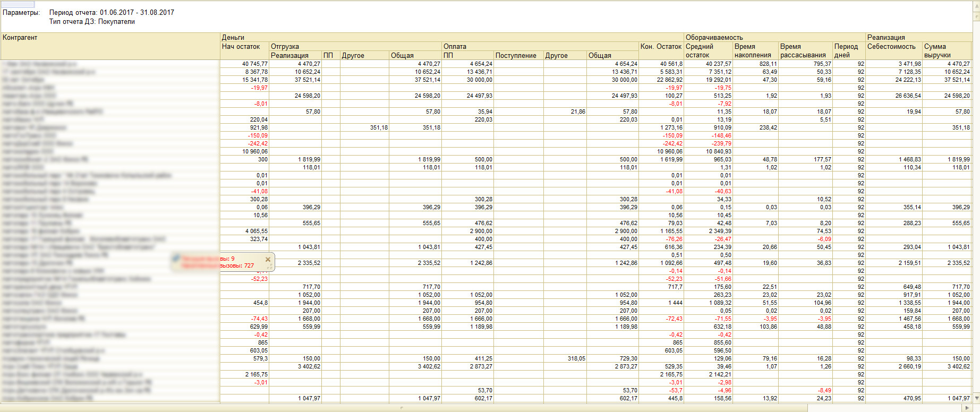
Task: Click the vertical scrollbar down arrow
Action: click(x=976, y=398)
